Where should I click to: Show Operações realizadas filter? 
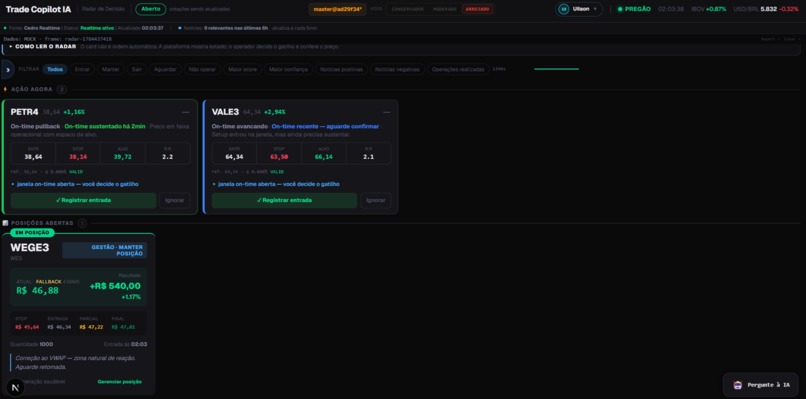tap(458, 69)
